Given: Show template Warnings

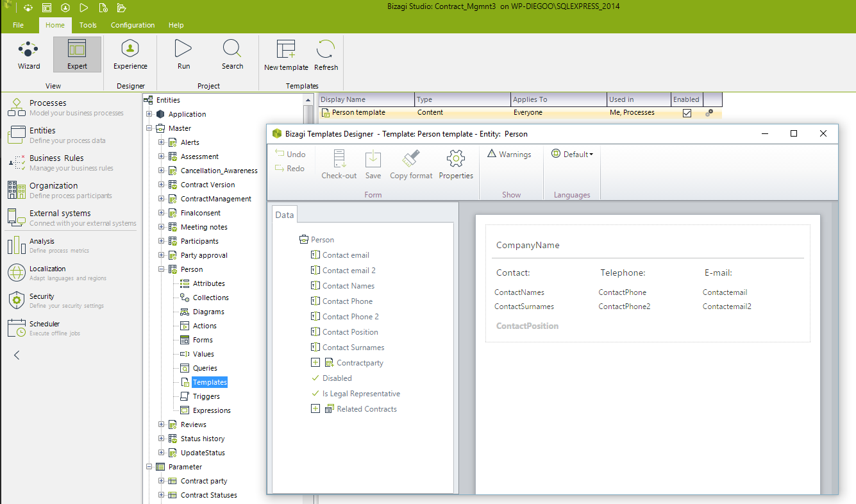Looking at the screenshot, I should click(509, 154).
